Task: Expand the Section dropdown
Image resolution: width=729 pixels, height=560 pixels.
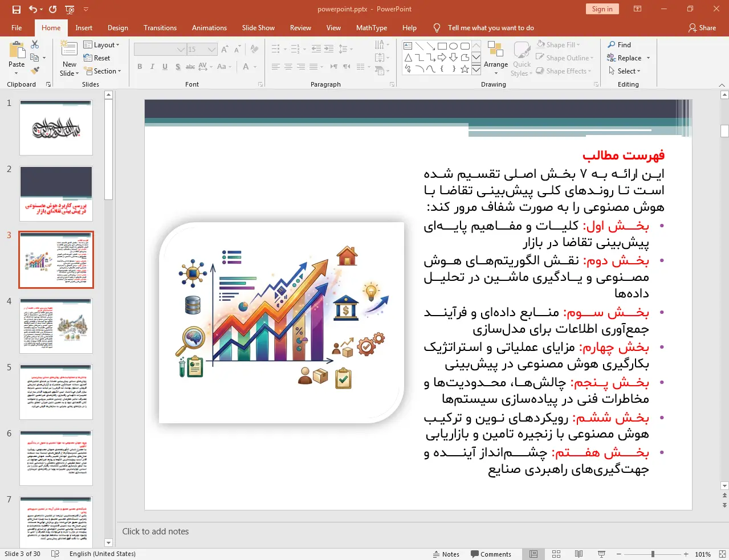Action: pos(103,71)
